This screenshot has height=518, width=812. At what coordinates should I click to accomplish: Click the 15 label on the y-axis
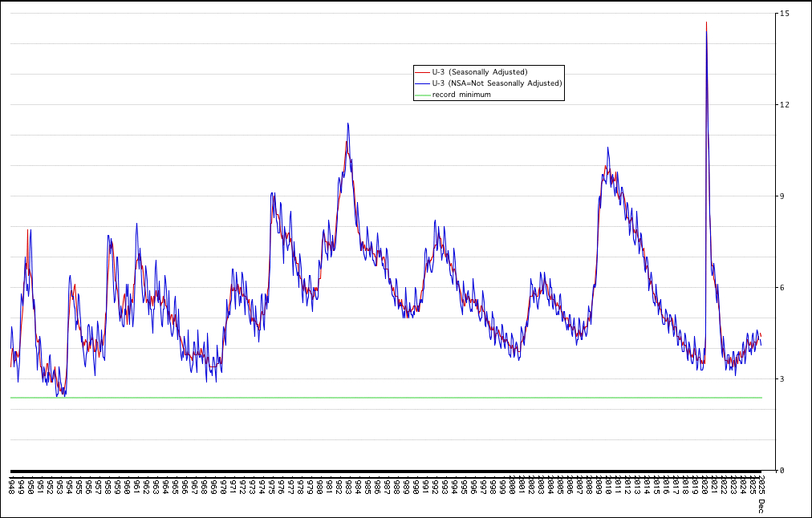pos(784,14)
